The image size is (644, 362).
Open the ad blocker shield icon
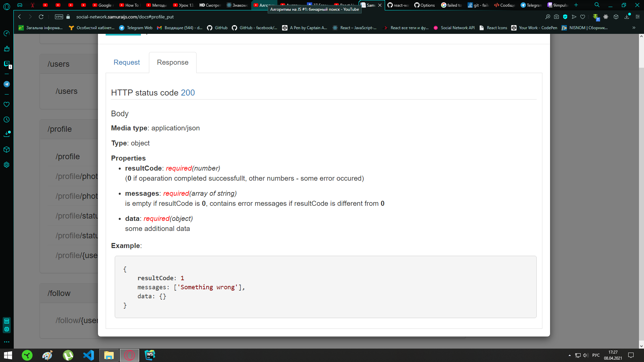[565, 17]
